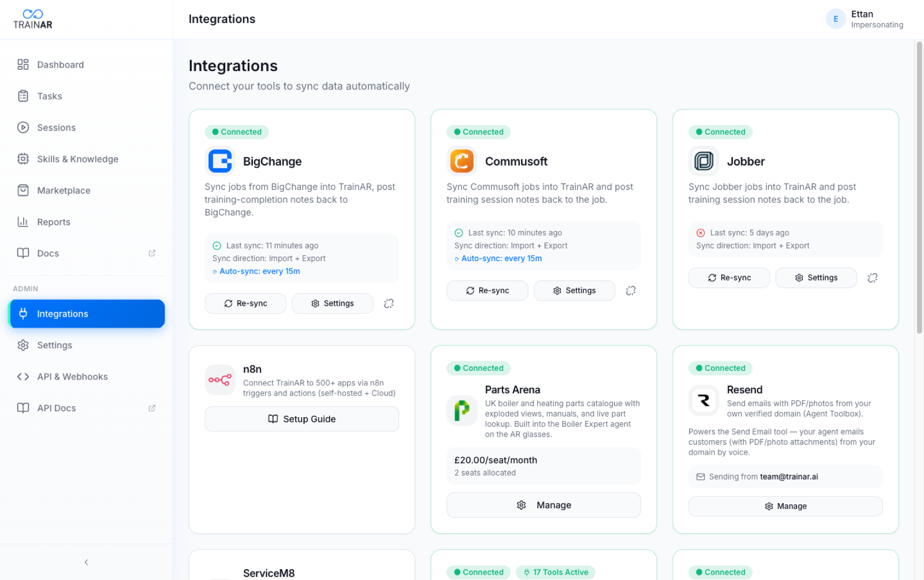924x580 pixels.
Task: Go to Tasks in sidebar
Action: pos(85,96)
